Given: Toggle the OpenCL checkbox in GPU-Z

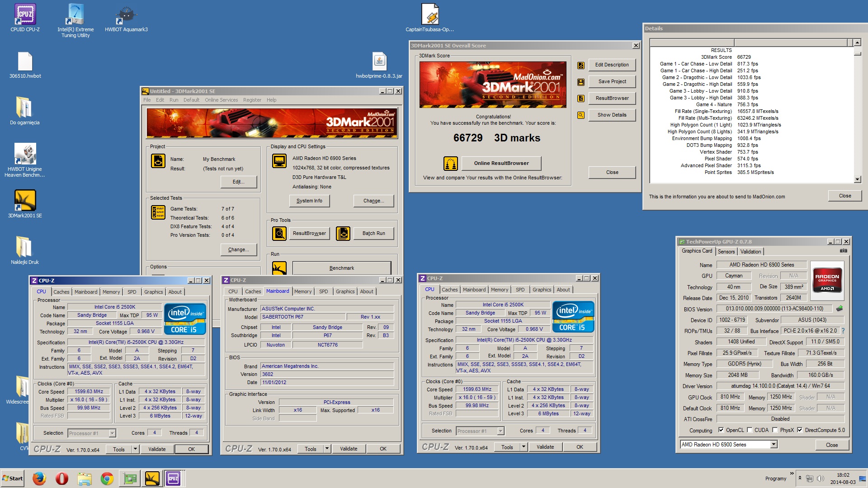Looking at the screenshot, I should click(721, 430).
